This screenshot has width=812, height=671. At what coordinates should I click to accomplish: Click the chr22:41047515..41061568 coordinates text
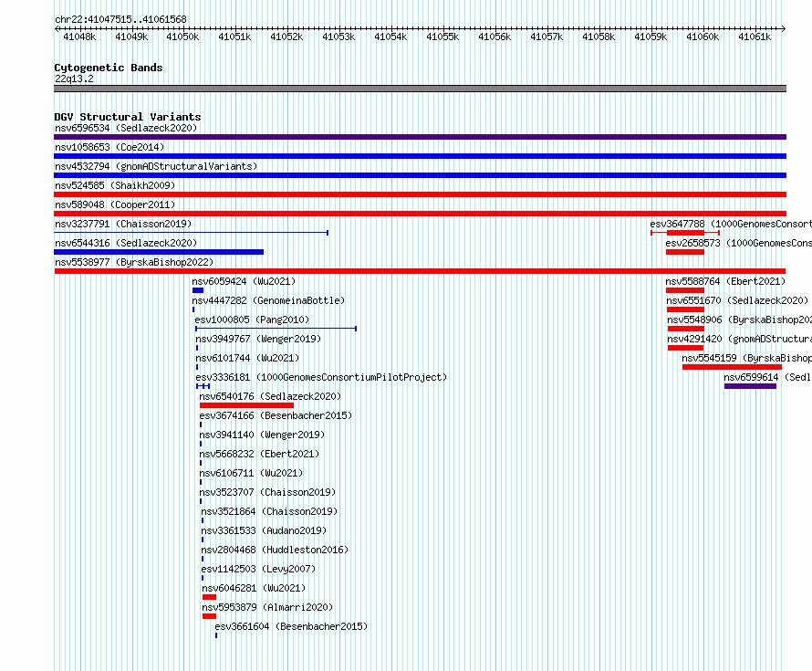point(120,20)
